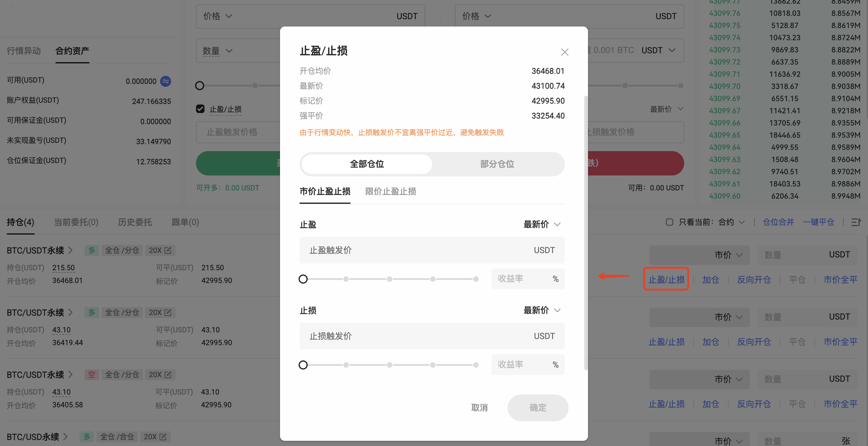Select 部分仓位 segment

point(497,164)
